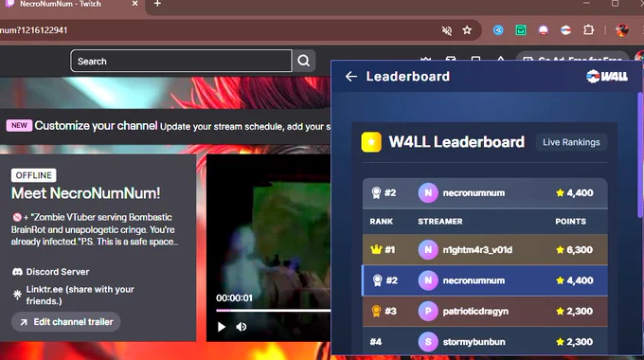Click patrioticdragyn P avatar circle
Viewport: 644px width, 360px height.
[428, 311]
